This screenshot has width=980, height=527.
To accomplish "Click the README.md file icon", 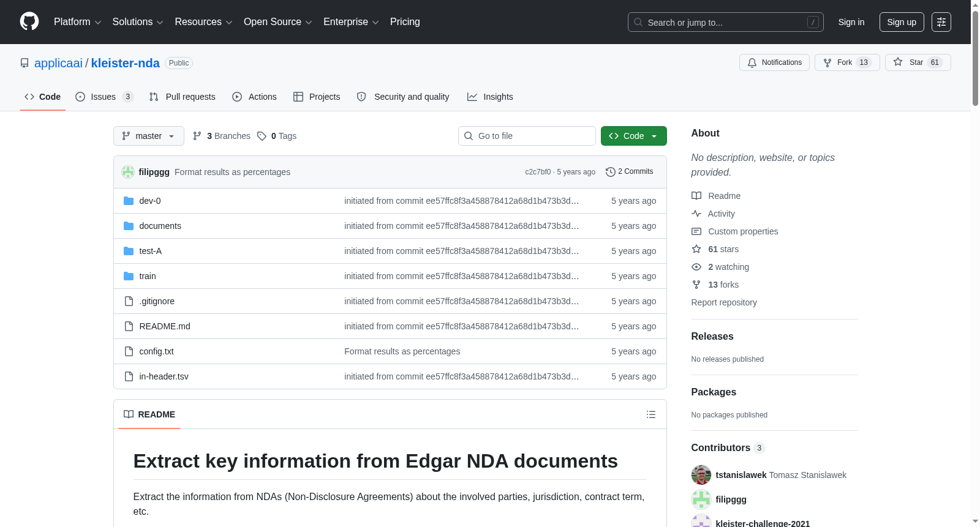I will [x=129, y=326].
